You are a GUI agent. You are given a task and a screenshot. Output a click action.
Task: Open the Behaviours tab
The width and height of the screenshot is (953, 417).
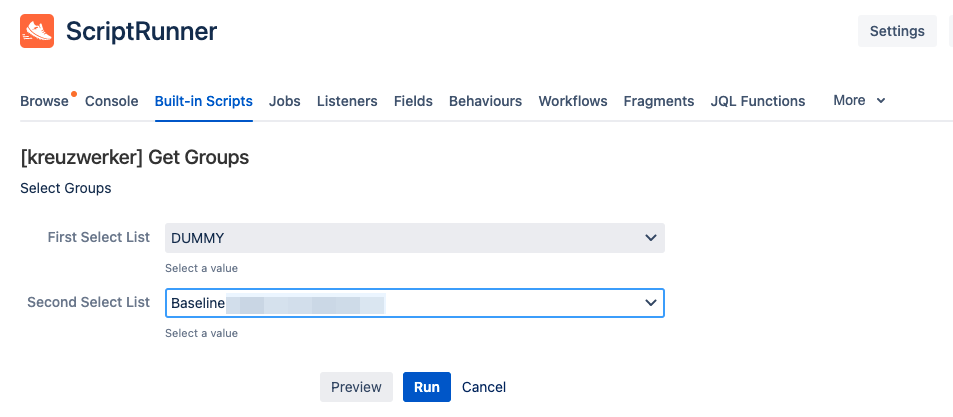[x=485, y=101]
